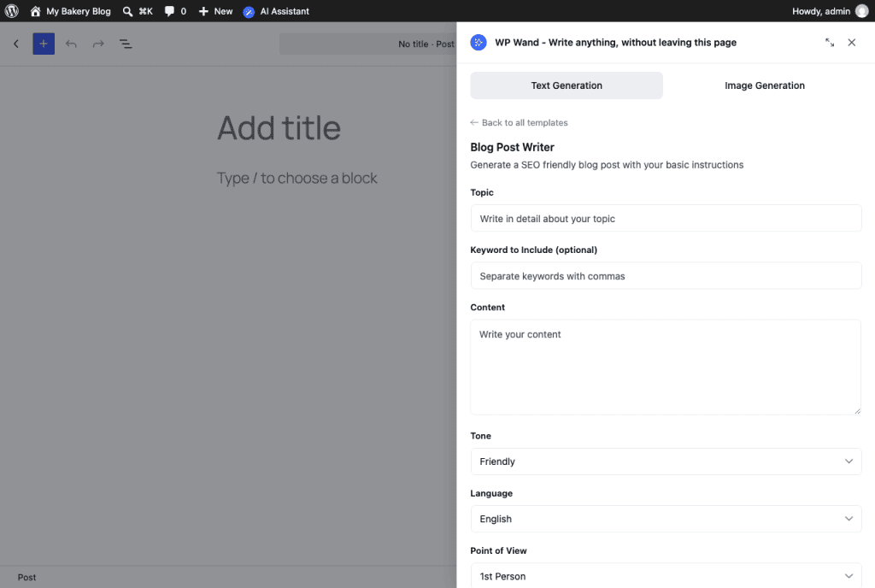Click the back chevron in editor toolbar
875x588 pixels.
point(16,44)
